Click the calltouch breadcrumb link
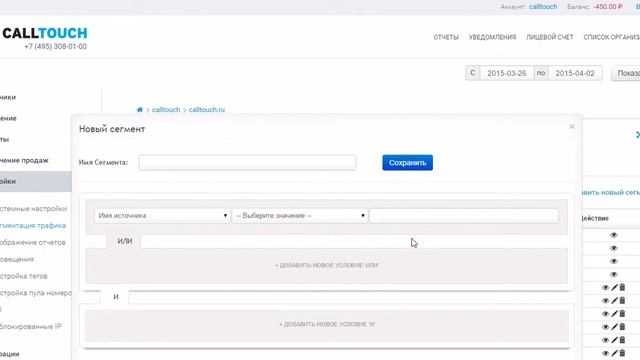 166,110
